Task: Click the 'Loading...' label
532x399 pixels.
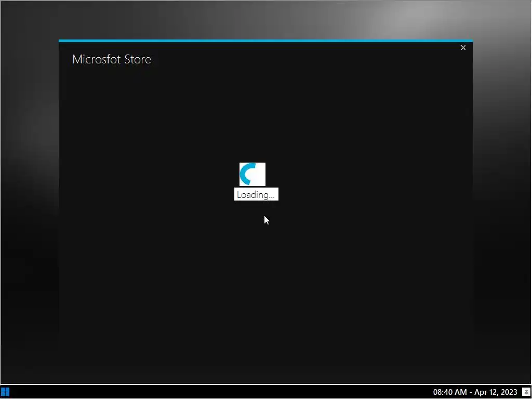Action: pos(256,194)
